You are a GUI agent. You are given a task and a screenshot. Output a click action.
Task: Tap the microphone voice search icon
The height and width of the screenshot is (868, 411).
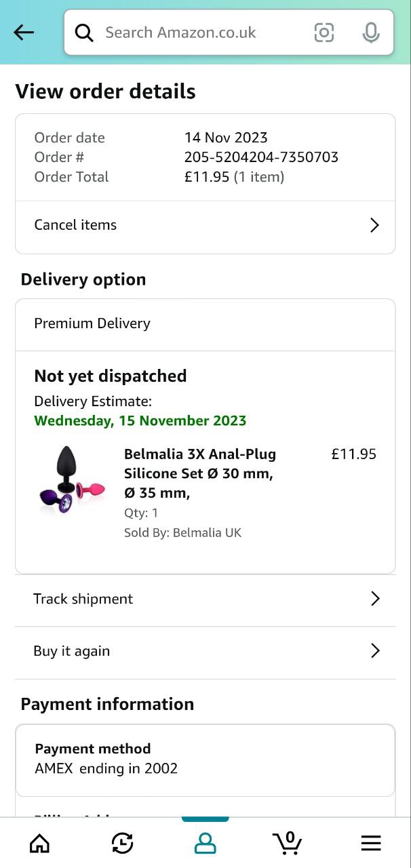coord(370,33)
